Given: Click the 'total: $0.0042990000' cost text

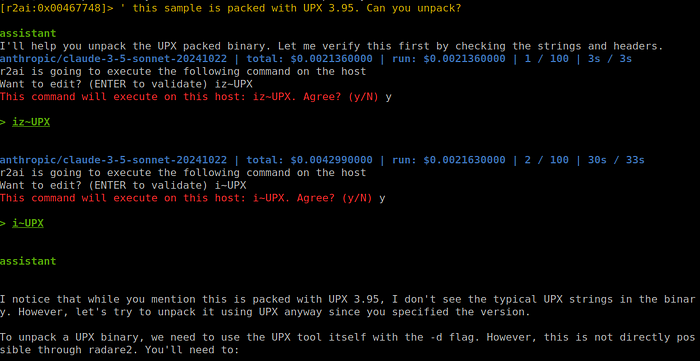Looking at the screenshot, I should click(309, 160).
